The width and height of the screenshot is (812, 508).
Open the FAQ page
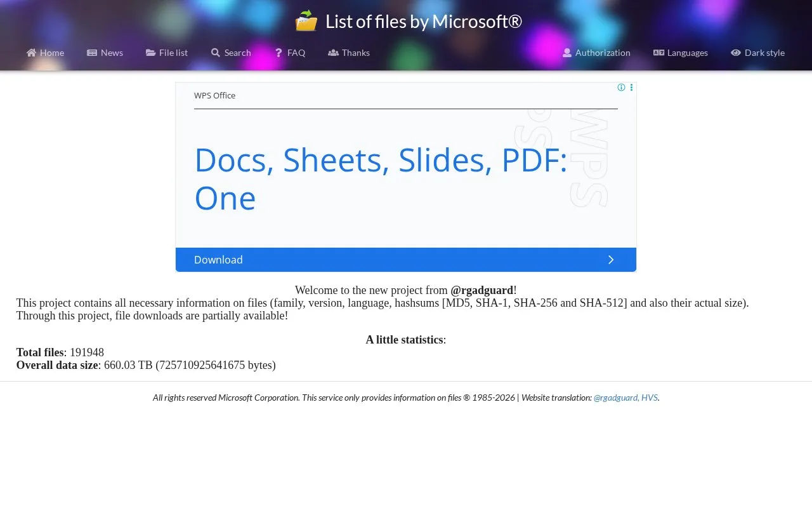(290, 53)
